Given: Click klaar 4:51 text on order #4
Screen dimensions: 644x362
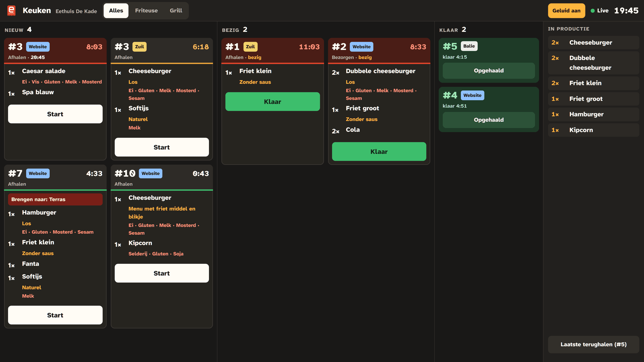Looking at the screenshot, I should (454, 106).
